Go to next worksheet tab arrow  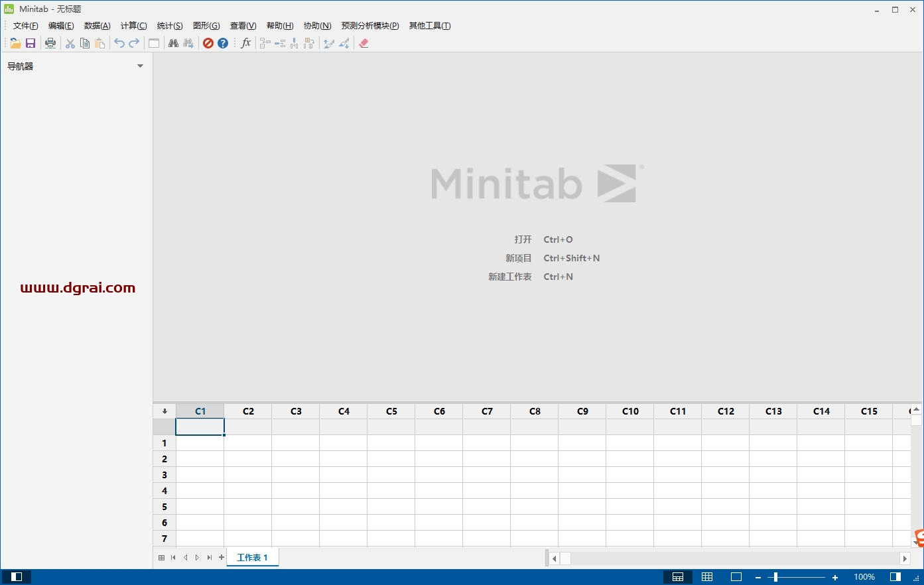(197, 558)
